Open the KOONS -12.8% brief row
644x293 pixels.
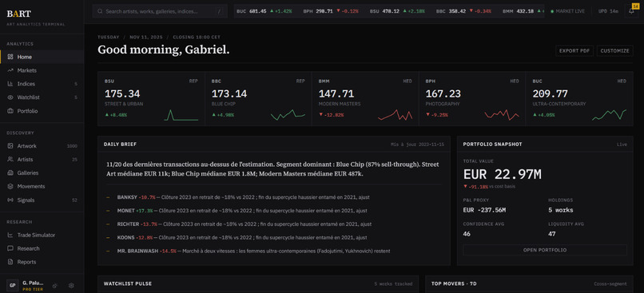tap(274, 238)
